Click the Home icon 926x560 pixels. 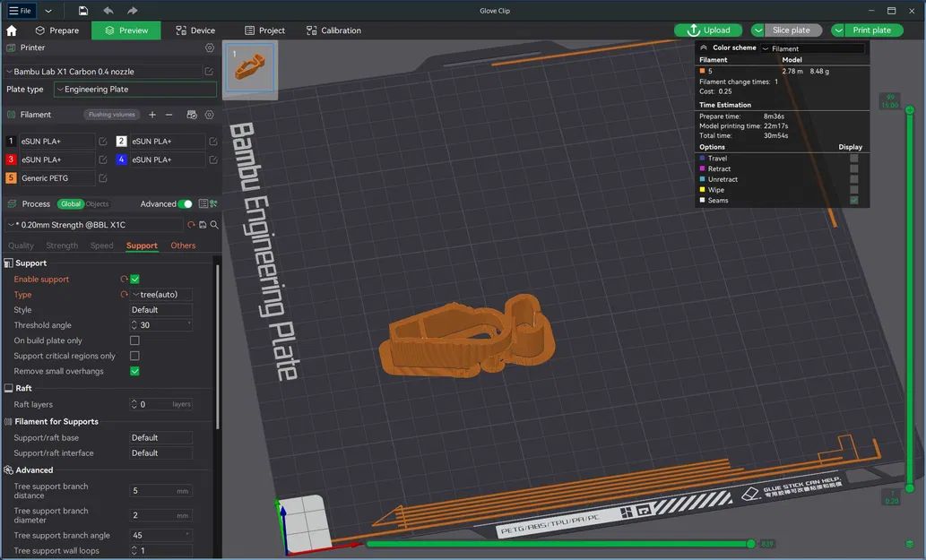coord(12,30)
